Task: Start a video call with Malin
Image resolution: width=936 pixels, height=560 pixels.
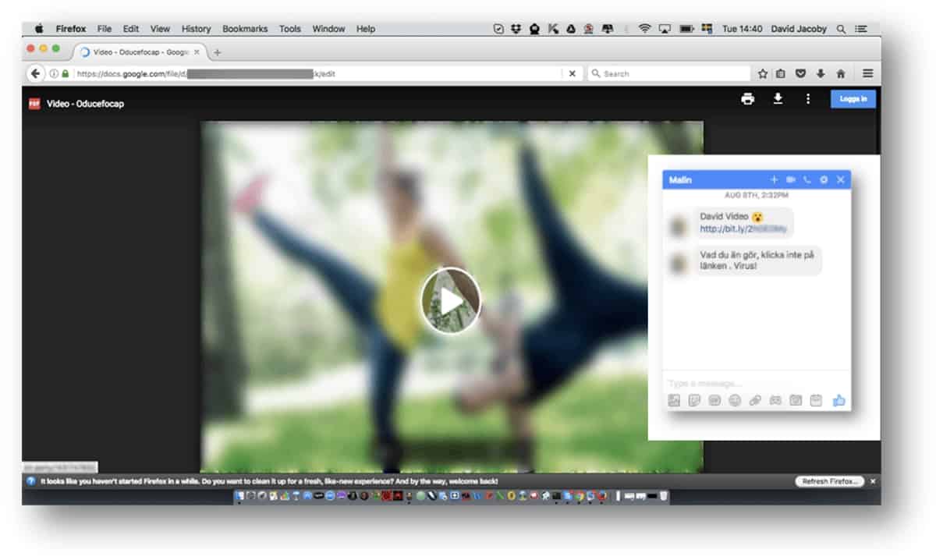Action: coord(791,179)
